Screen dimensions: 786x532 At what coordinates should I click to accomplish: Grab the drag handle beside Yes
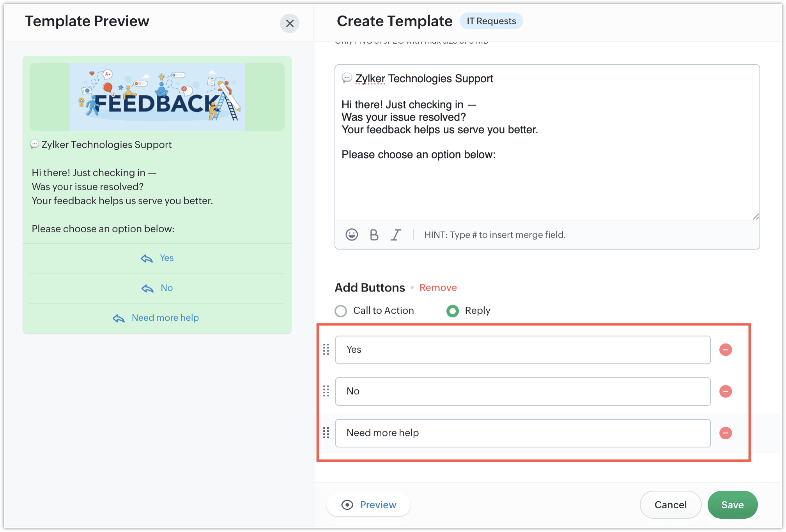(326, 350)
